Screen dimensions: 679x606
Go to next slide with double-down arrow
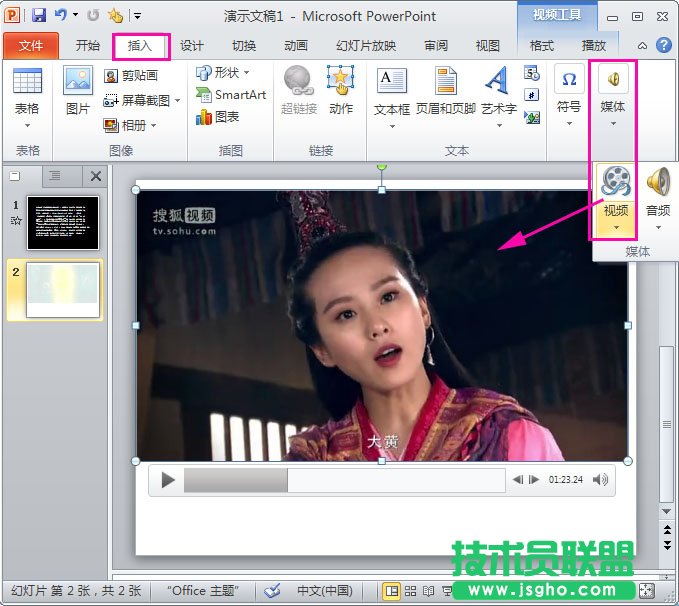pos(667,544)
